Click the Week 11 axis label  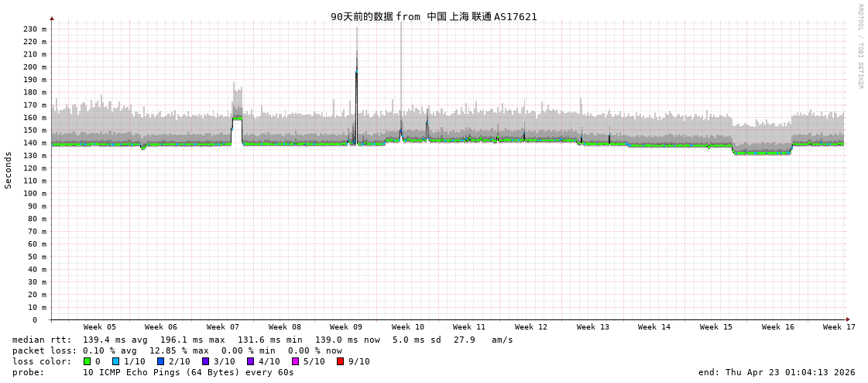point(469,327)
